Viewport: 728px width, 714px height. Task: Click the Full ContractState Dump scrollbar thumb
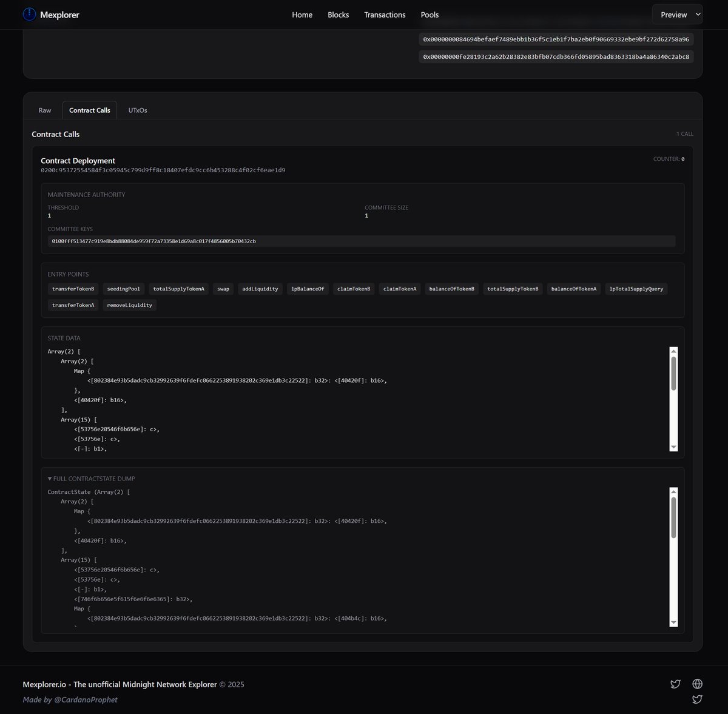(673, 517)
